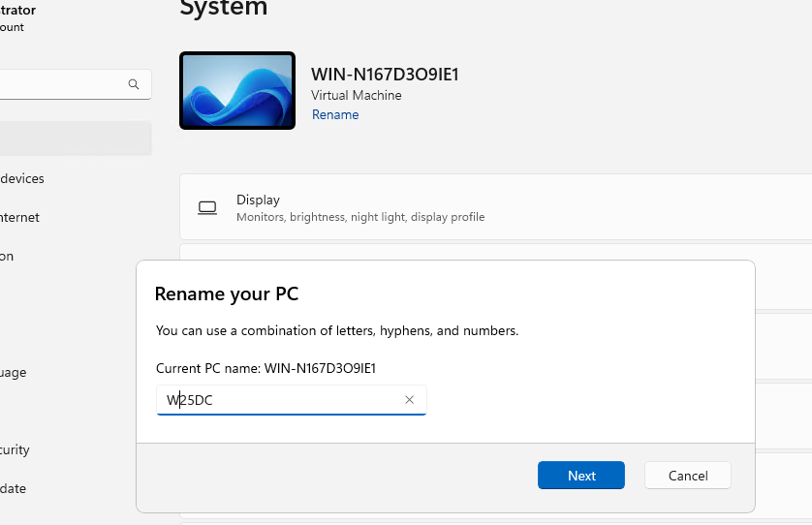Click the Display monitor icon
Screen dimensions: 812x525
click(207, 207)
